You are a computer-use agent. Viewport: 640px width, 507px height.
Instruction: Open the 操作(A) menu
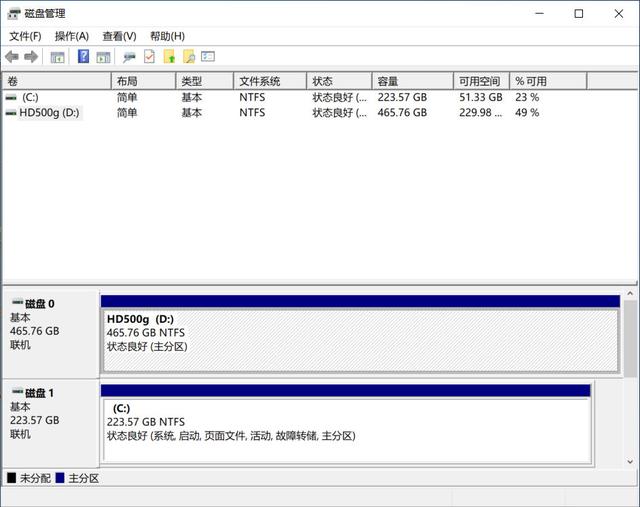click(72, 36)
